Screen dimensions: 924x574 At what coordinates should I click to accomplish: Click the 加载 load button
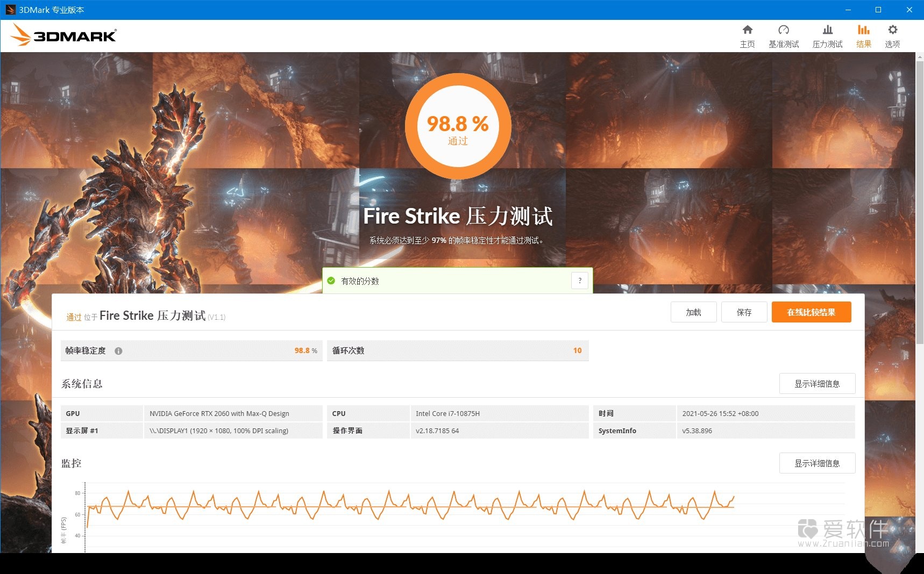tap(693, 312)
